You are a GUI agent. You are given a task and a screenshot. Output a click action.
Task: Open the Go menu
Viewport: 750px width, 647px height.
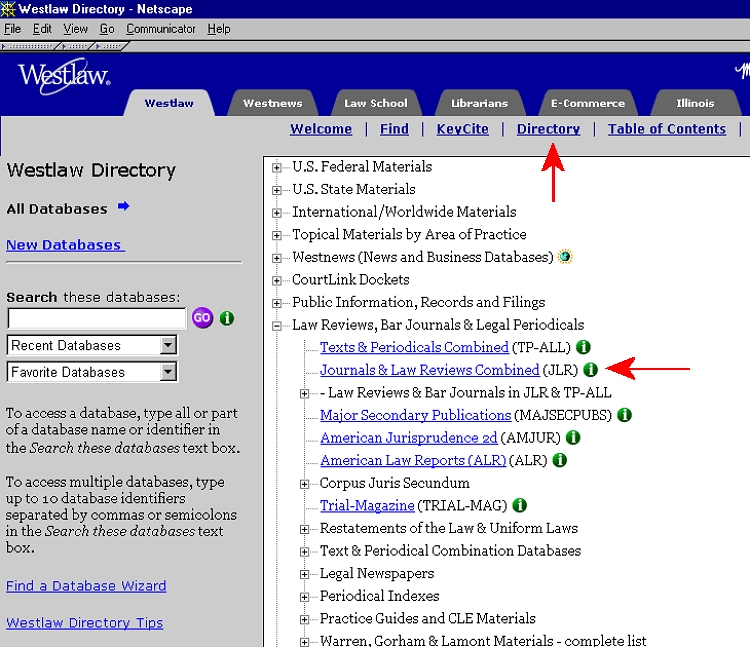(x=107, y=29)
